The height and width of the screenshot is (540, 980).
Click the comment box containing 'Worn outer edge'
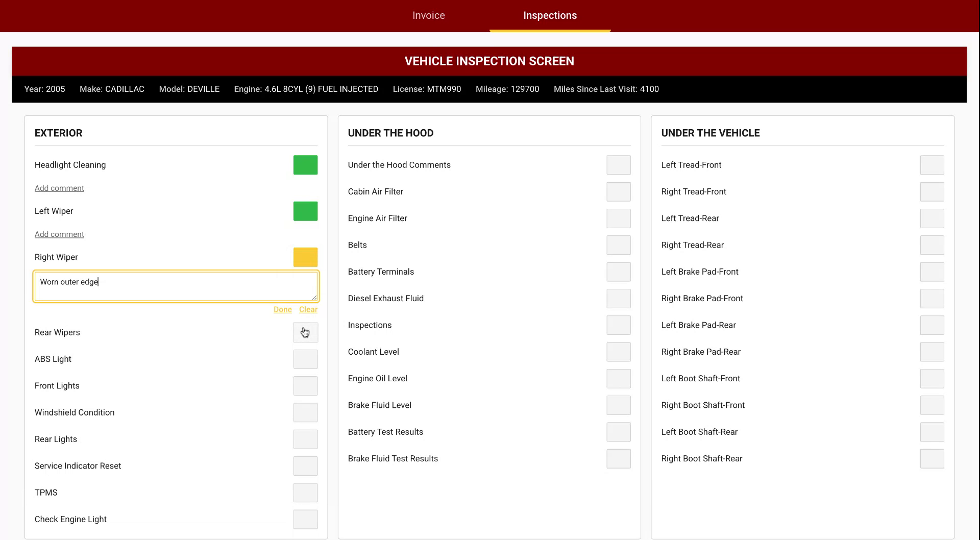(176, 286)
